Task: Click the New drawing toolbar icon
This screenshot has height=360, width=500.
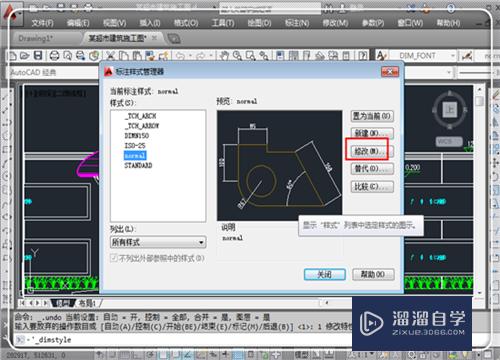Action: click(12, 55)
